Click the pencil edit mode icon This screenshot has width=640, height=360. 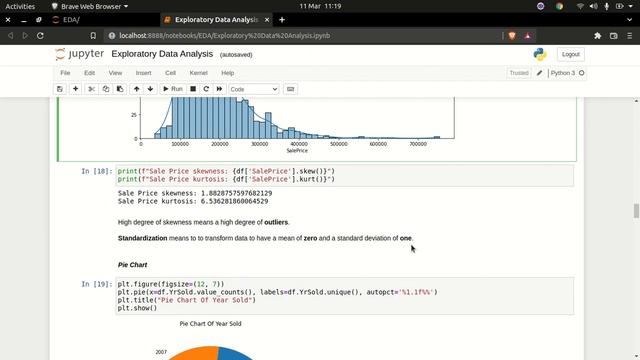(x=539, y=73)
